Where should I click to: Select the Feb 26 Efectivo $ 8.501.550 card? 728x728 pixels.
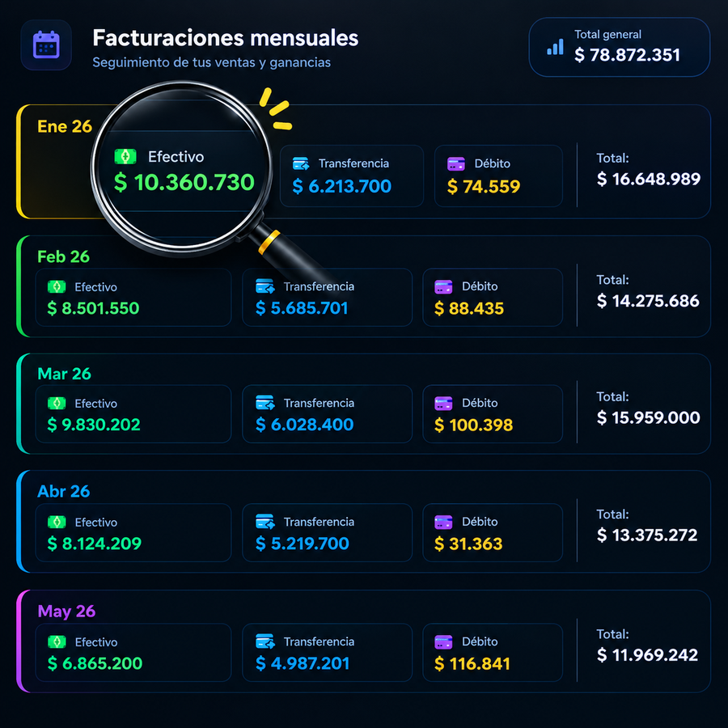click(x=133, y=297)
